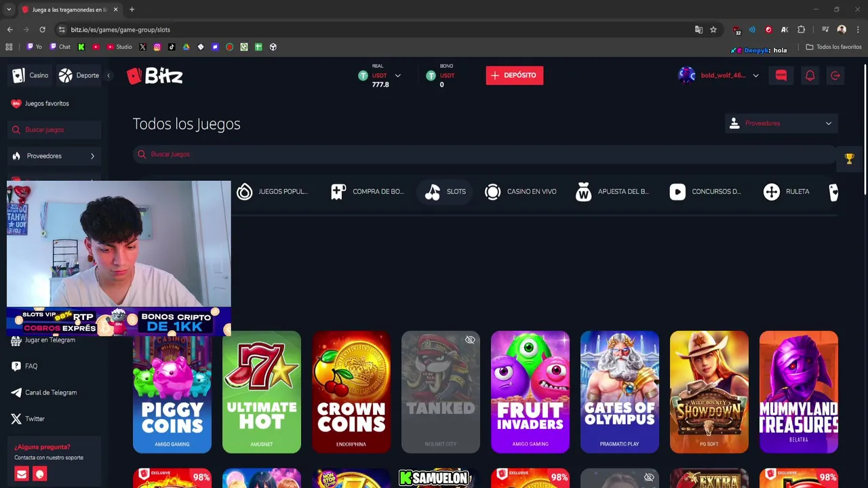Image resolution: width=868 pixels, height=488 pixels.
Task: Select the Slots category tab
Action: 446,192
